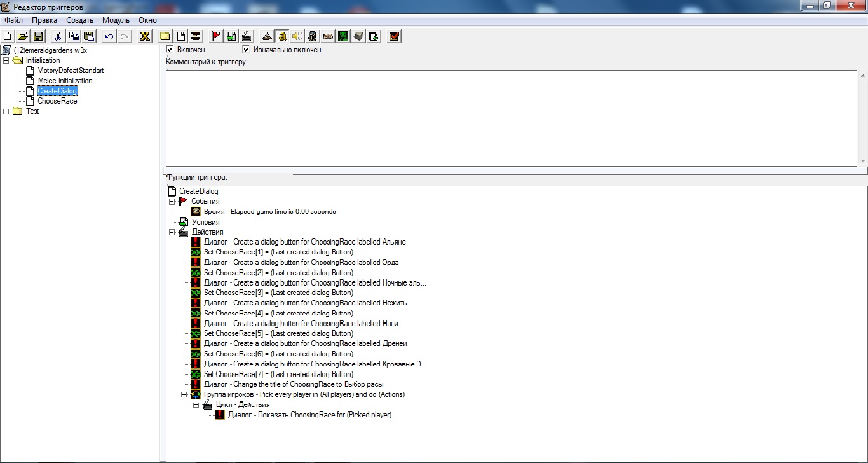Image resolution: width=868 pixels, height=463 pixels.
Task: Click the Redo arrow icon
Action: tap(125, 36)
